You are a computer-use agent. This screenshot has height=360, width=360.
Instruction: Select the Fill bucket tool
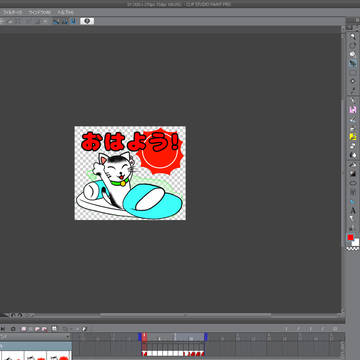coord(353,164)
